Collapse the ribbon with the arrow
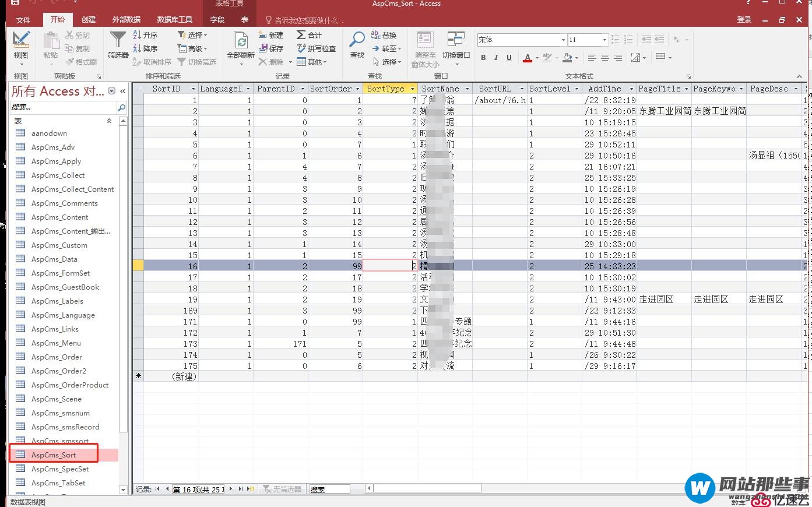This screenshot has width=812, height=507. [x=799, y=76]
